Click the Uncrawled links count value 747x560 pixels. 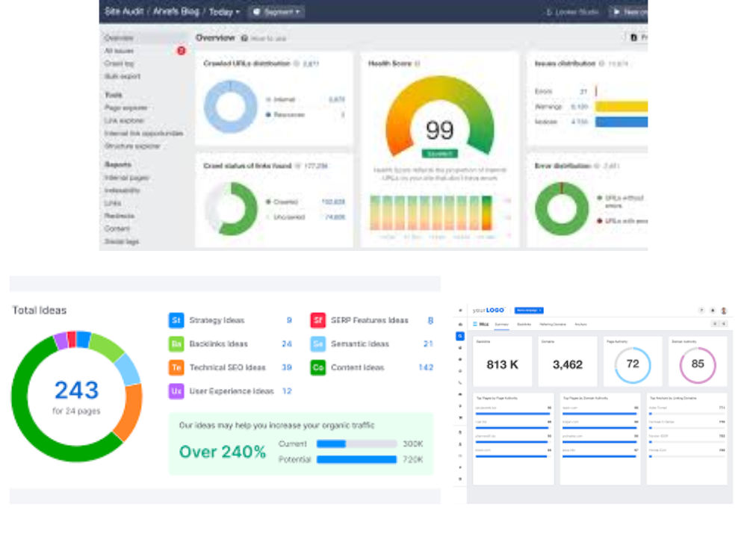pyautogui.click(x=335, y=217)
